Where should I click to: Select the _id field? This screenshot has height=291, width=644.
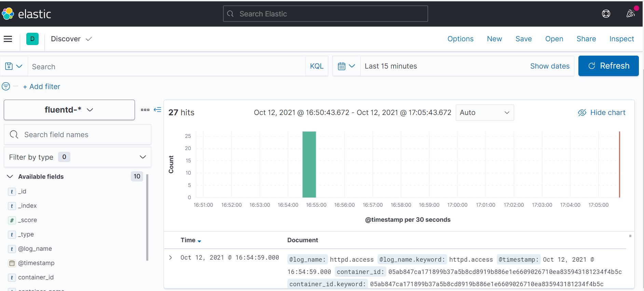22,191
